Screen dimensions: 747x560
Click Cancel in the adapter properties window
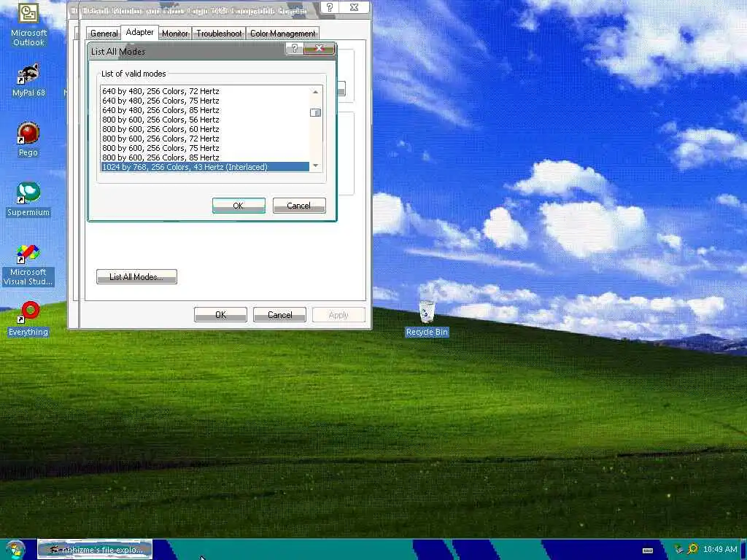click(x=279, y=315)
